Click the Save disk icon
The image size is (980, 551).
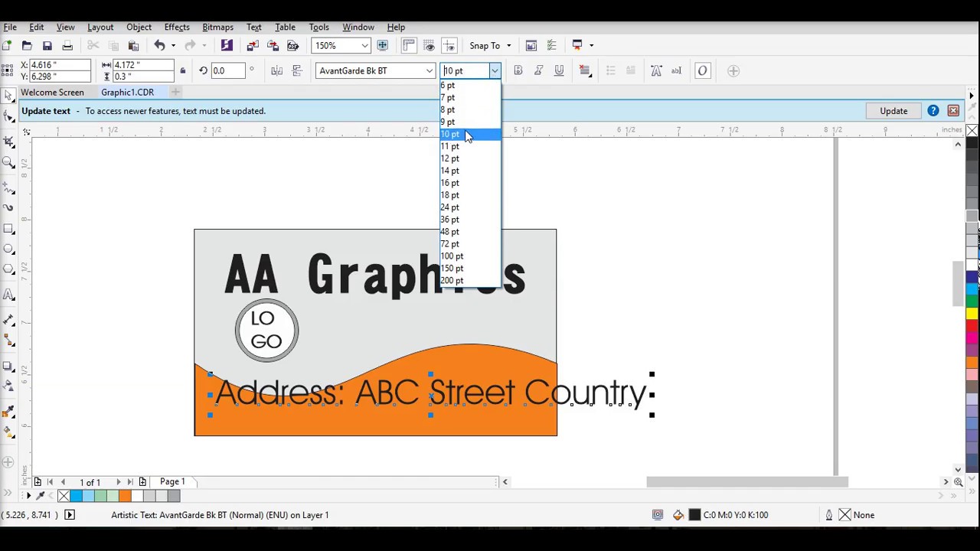tap(47, 46)
